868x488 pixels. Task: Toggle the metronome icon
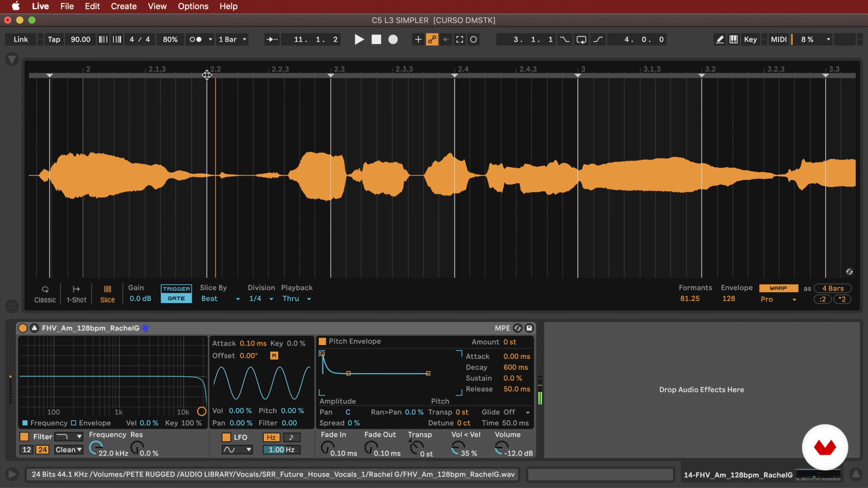[196, 39]
